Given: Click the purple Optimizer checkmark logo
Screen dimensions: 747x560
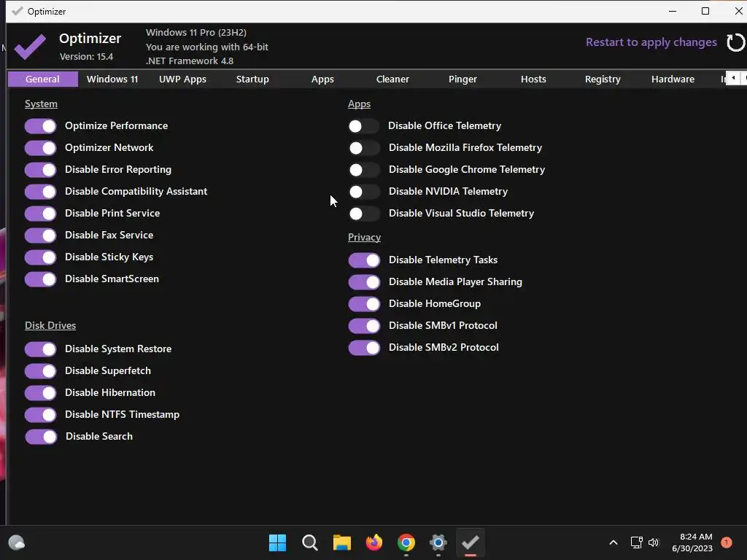Looking at the screenshot, I should pos(30,47).
